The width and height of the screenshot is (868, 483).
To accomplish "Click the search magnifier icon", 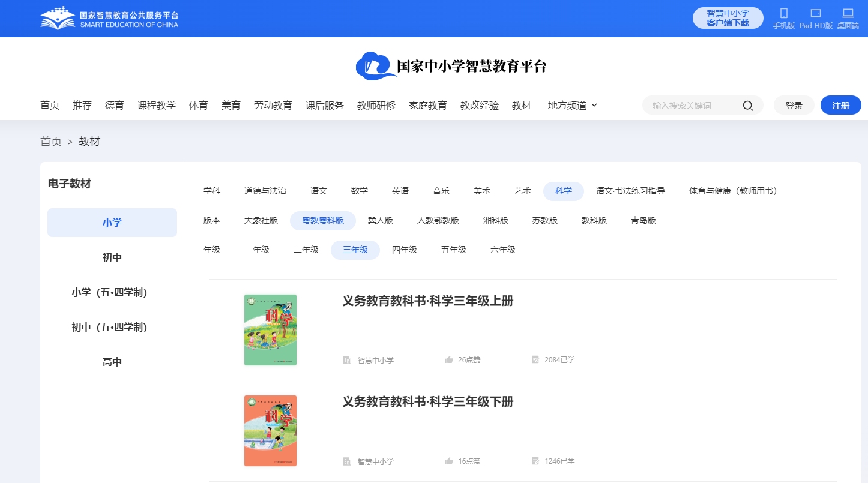I will pyautogui.click(x=748, y=105).
